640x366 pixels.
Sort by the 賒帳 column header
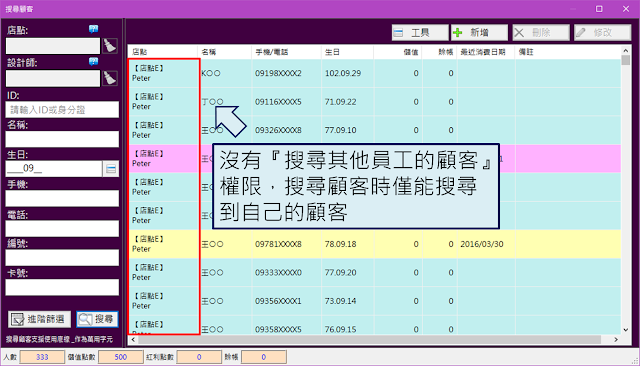pyautogui.click(x=440, y=52)
